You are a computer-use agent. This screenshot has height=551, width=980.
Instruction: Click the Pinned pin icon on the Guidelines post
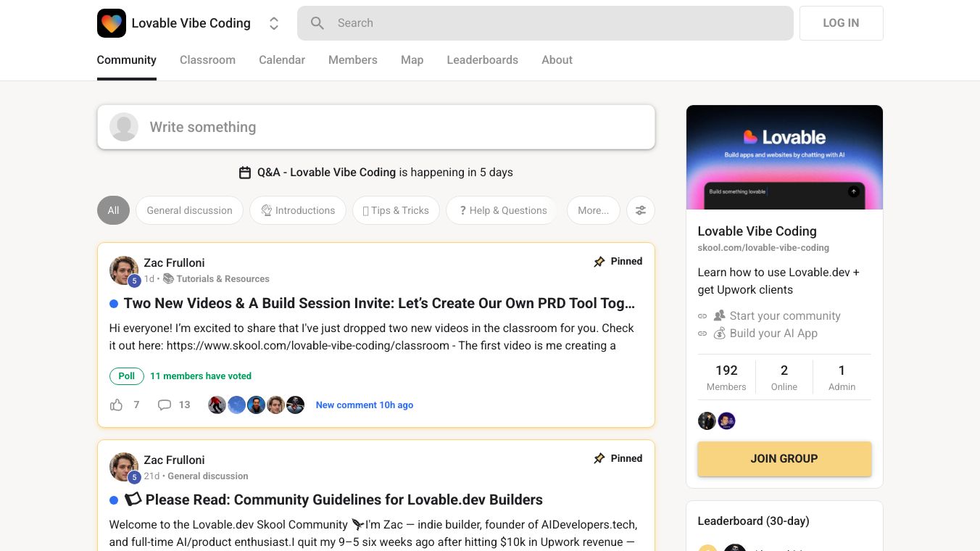coord(599,459)
